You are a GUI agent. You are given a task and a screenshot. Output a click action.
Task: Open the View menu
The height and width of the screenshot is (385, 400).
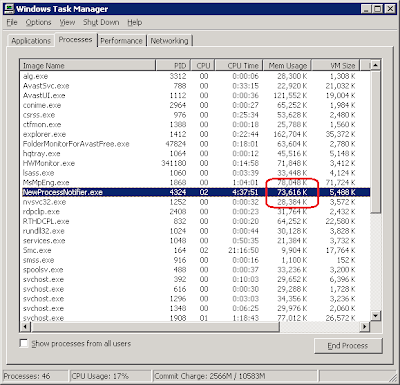pos(67,22)
